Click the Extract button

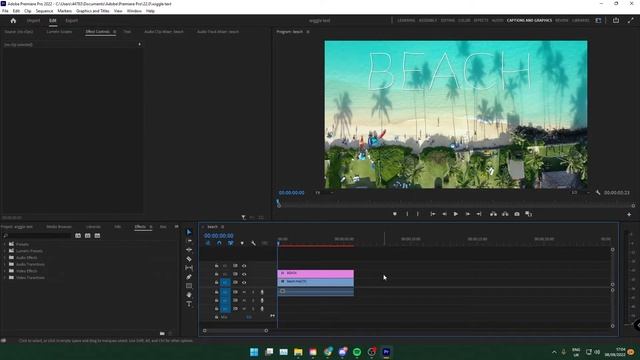click(x=505, y=214)
